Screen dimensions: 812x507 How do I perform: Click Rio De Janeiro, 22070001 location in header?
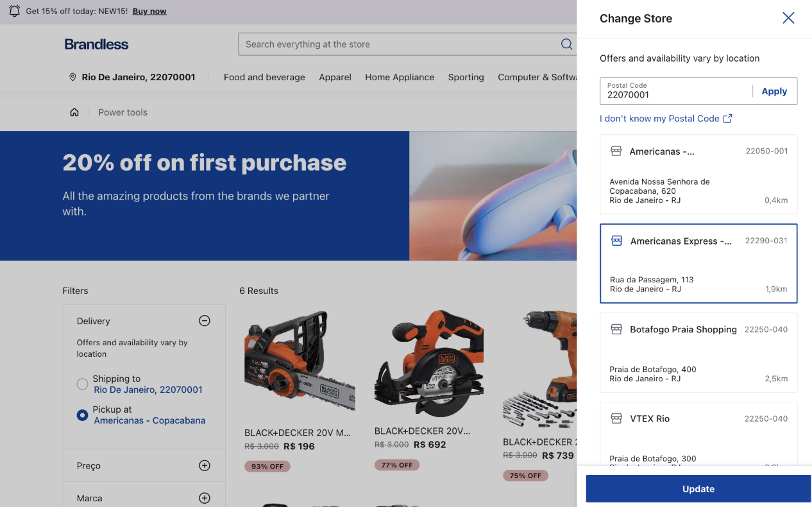[139, 77]
